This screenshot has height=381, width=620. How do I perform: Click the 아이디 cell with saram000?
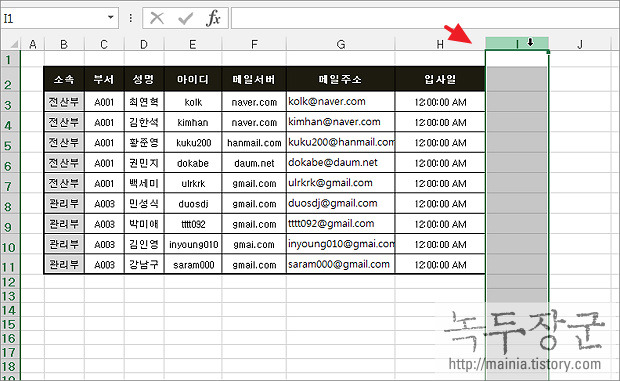pyautogui.click(x=193, y=264)
